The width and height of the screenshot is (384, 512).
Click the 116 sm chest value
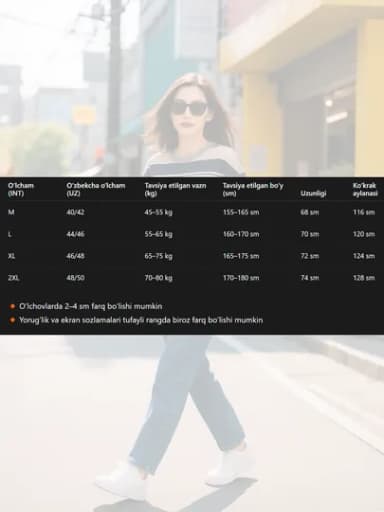(364, 212)
